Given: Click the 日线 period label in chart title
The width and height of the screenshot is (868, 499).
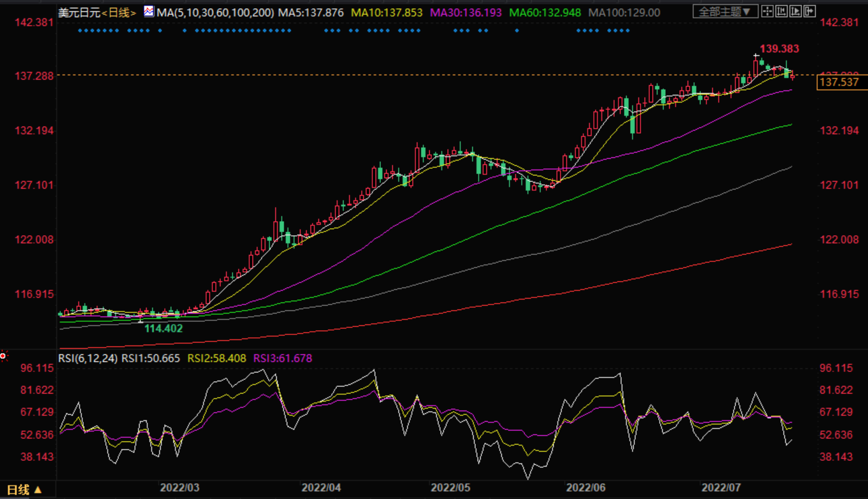Looking at the screenshot, I should [x=119, y=13].
